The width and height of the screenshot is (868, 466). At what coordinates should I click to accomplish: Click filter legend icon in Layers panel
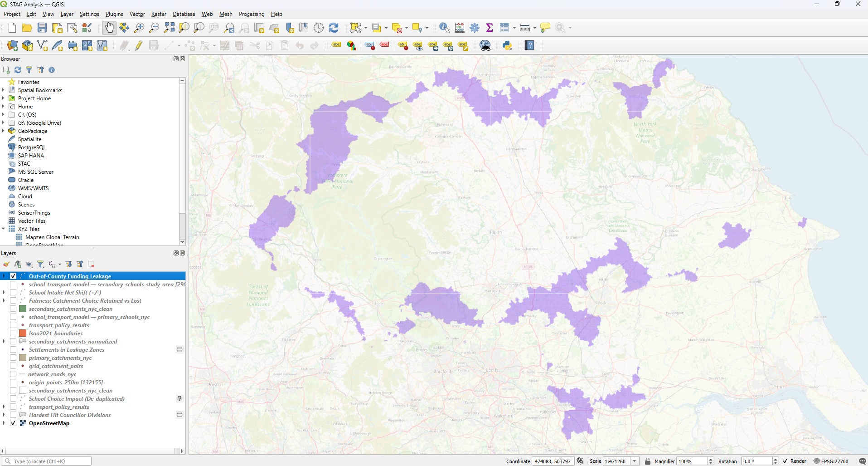(x=40, y=264)
